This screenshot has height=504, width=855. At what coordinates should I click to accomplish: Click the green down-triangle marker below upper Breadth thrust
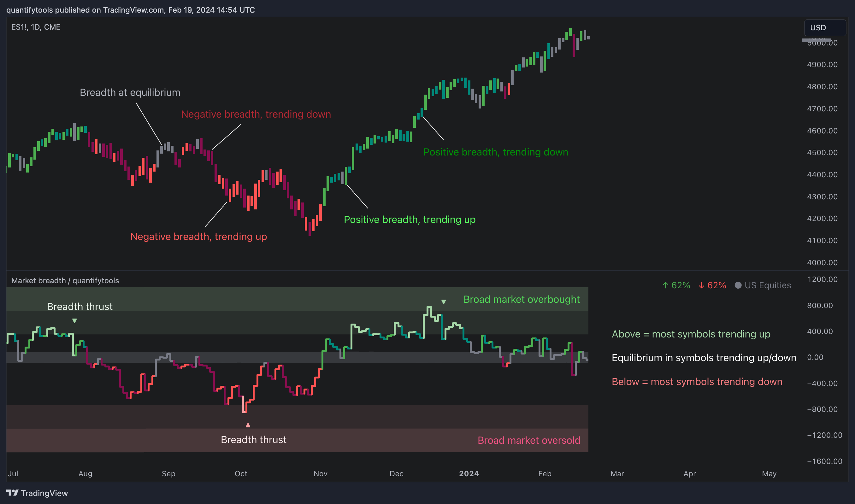click(x=74, y=321)
